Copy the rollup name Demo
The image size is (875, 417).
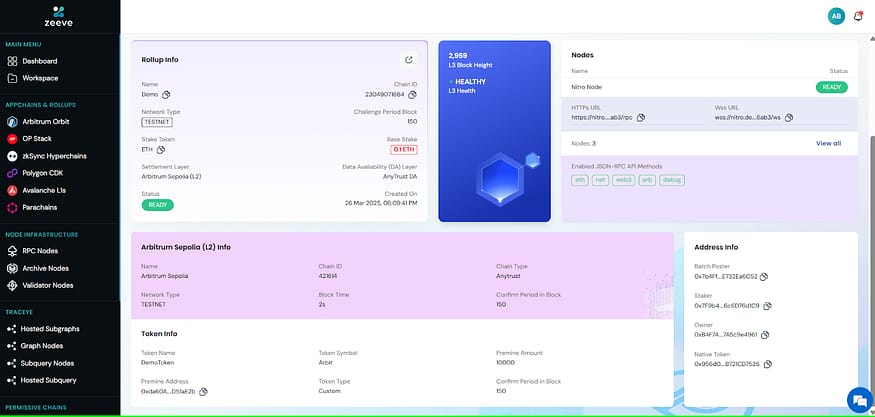tap(166, 94)
